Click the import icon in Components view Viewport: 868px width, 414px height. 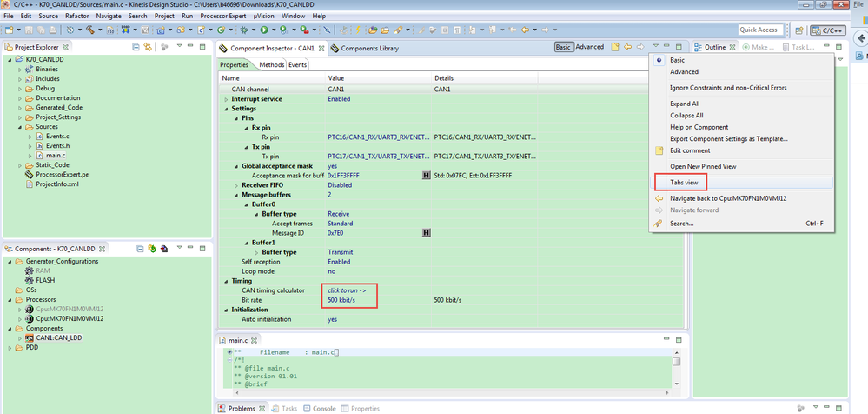point(164,249)
